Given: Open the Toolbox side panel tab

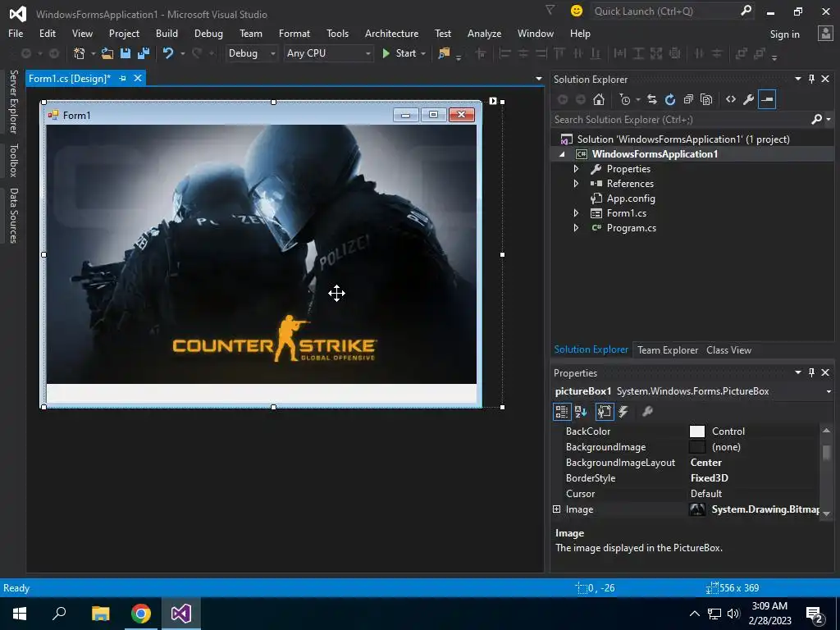Looking at the screenshot, I should [x=13, y=160].
